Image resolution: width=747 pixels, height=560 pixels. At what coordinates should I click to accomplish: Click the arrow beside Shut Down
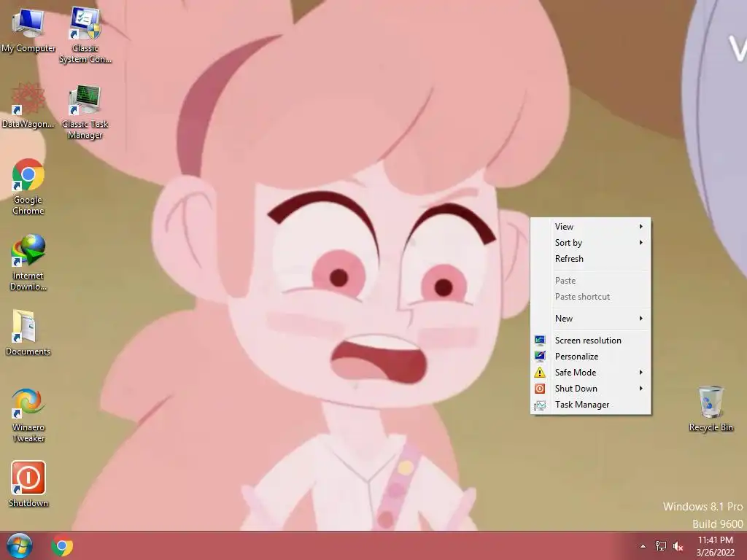click(x=641, y=389)
